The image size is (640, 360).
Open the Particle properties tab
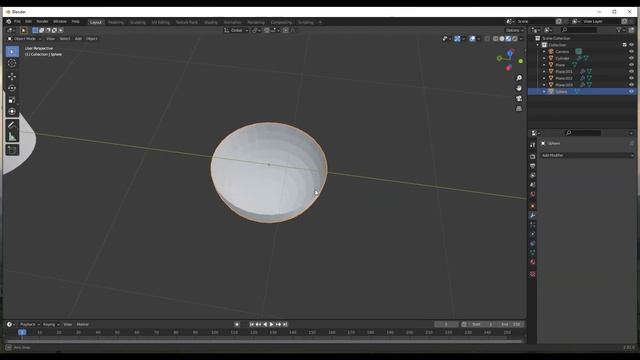pyautogui.click(x=532, y=224)
